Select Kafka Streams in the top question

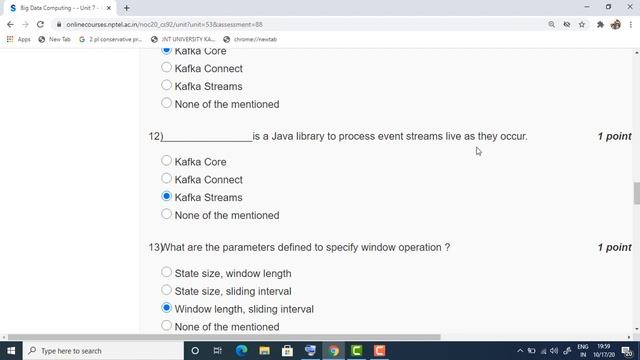(x=166, y=85)
